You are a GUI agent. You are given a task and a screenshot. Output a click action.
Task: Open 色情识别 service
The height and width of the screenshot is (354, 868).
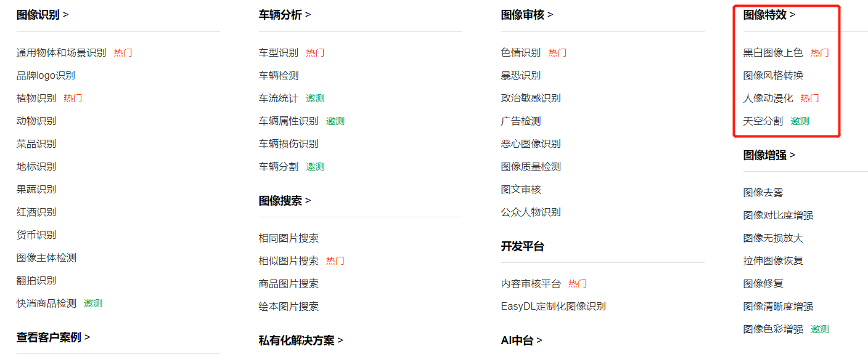click(x=521, y=53)
